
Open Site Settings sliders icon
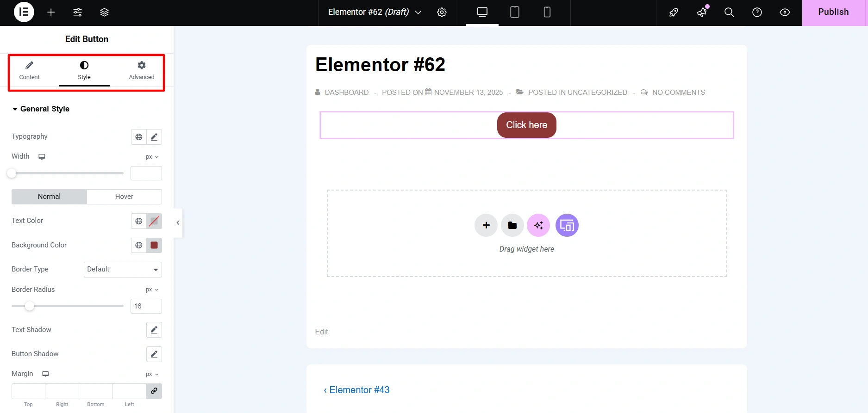[78, 12]
